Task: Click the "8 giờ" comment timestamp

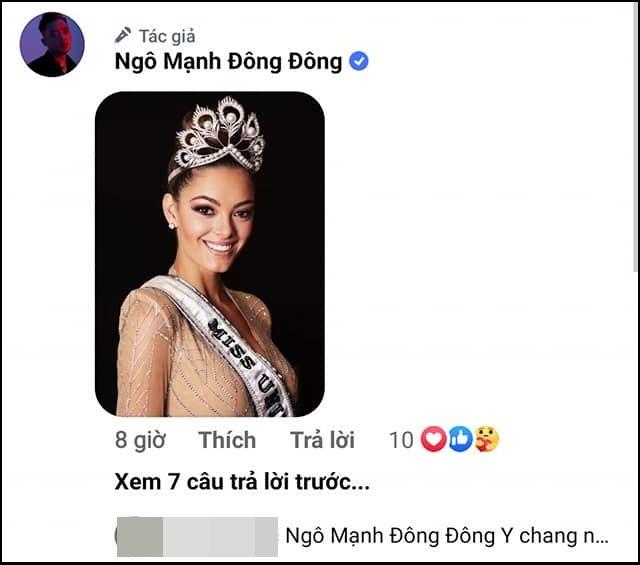Action: click(x=140, y=440)
